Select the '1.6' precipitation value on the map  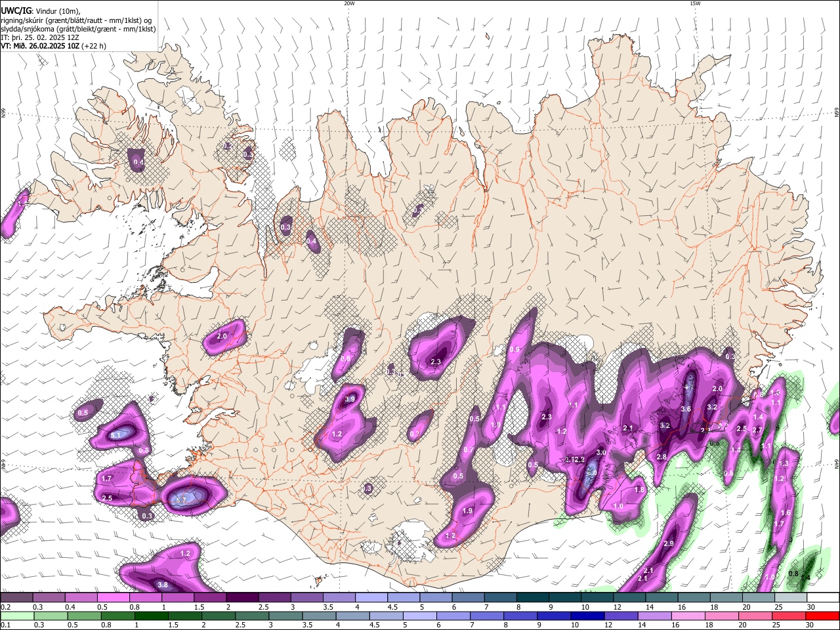[x=786, y=513]
